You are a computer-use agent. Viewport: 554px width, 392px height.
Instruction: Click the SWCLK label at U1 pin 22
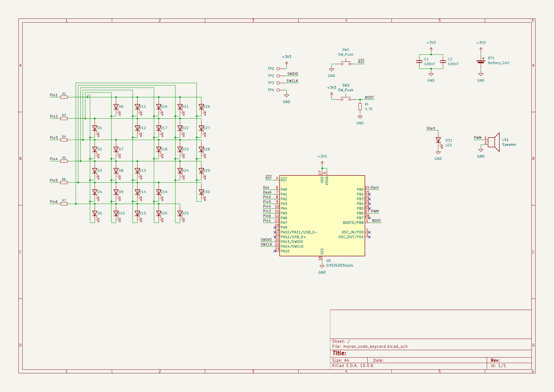pos(266,245)
